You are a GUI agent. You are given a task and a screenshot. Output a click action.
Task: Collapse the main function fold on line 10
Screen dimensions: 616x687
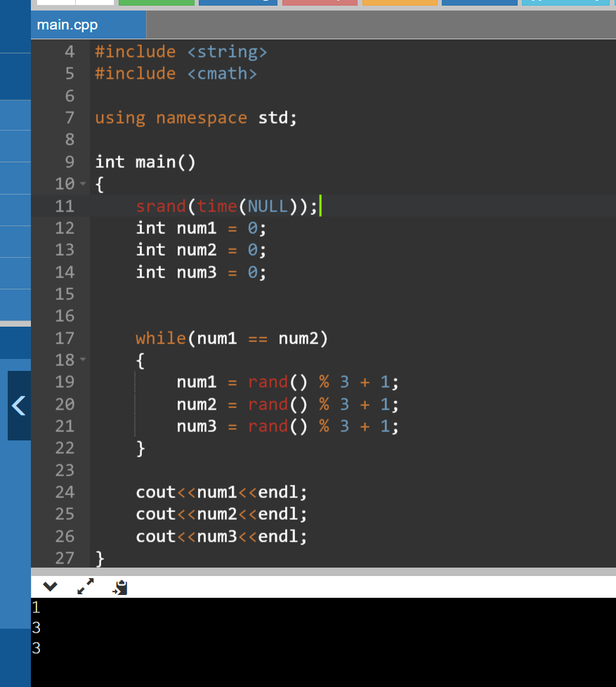pyautogui.click(x=83, y=183)
